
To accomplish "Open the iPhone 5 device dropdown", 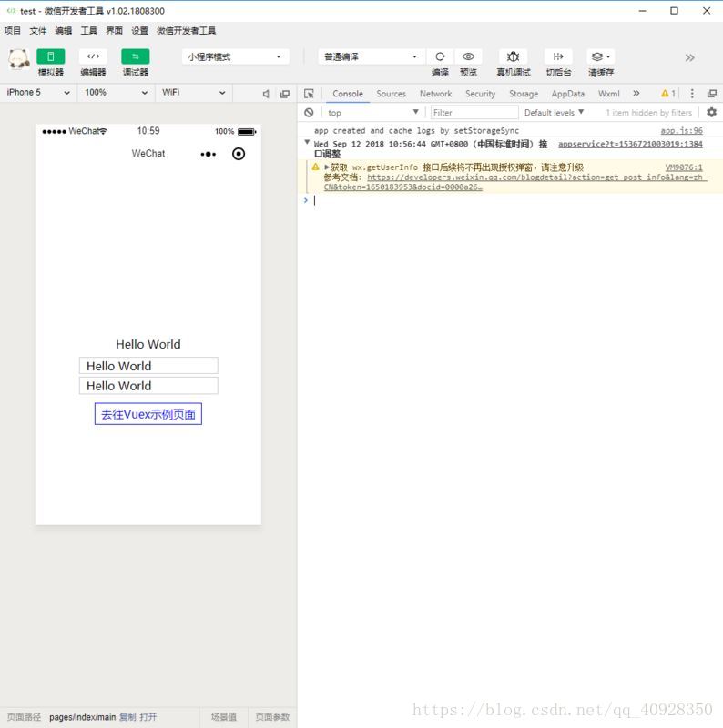I will pyautogui.click(x=38, y=93).
